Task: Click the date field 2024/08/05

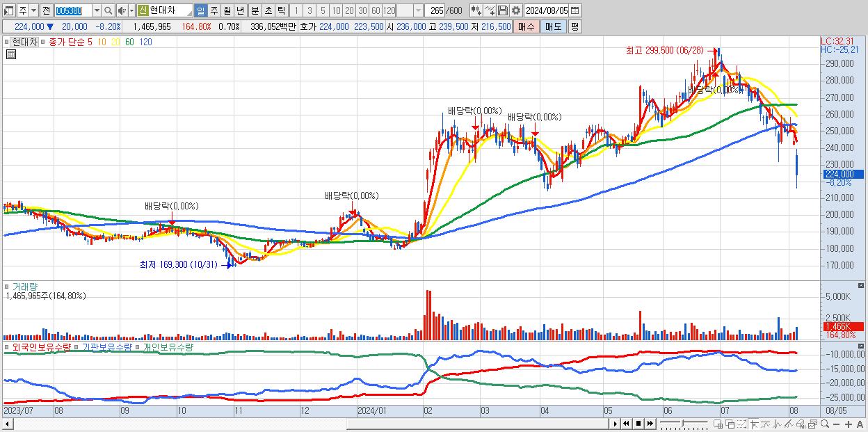Action: click(546, 10)
